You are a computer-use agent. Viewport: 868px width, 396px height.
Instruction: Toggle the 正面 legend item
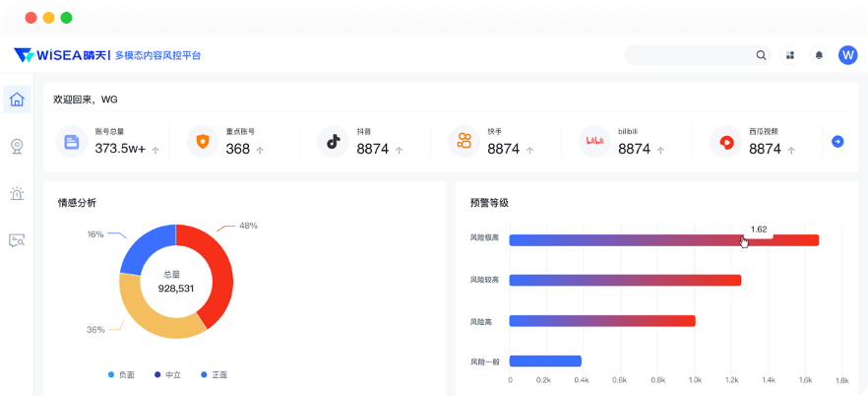pos(214,375)
